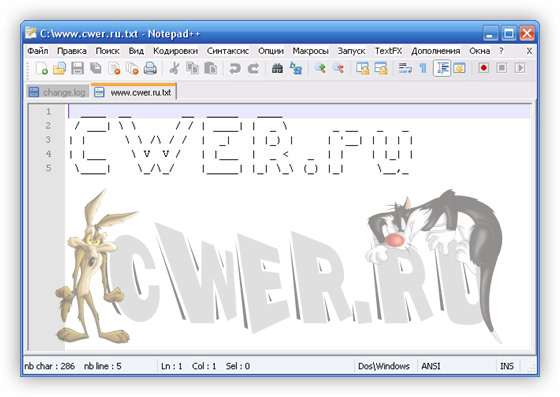Open Find with the binoculars icon
The height and width of the screenshot is (397, 560).
(x=277, y=68)
